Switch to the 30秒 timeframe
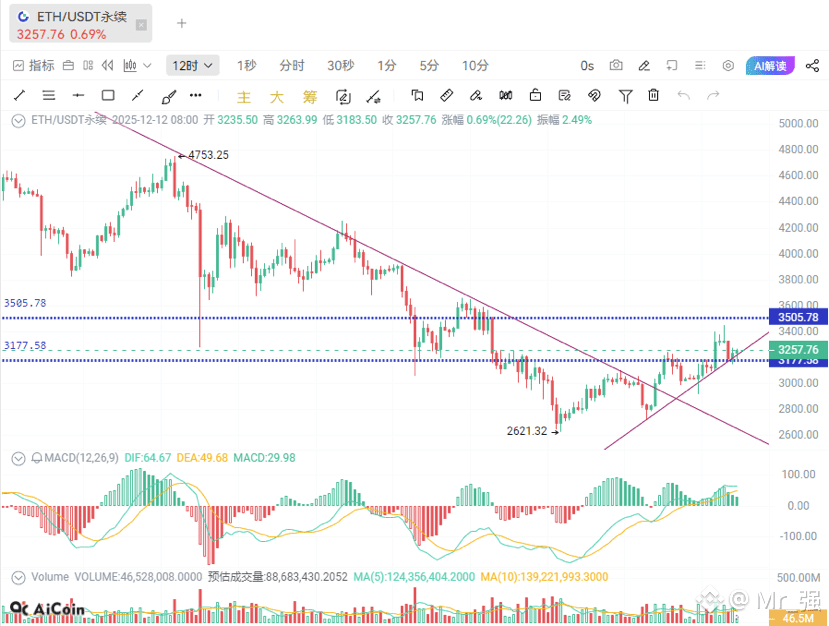 (x=340, y=66)
